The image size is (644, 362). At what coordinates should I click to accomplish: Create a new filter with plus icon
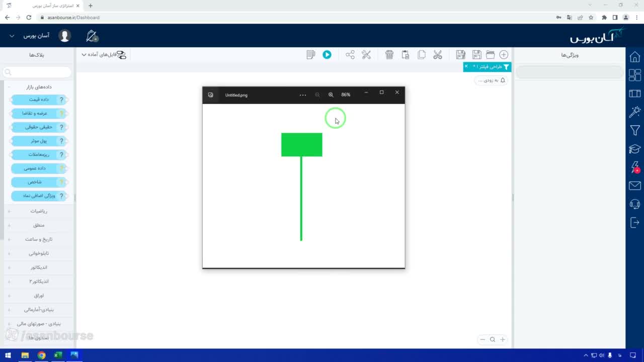click(x=504, y=55)
